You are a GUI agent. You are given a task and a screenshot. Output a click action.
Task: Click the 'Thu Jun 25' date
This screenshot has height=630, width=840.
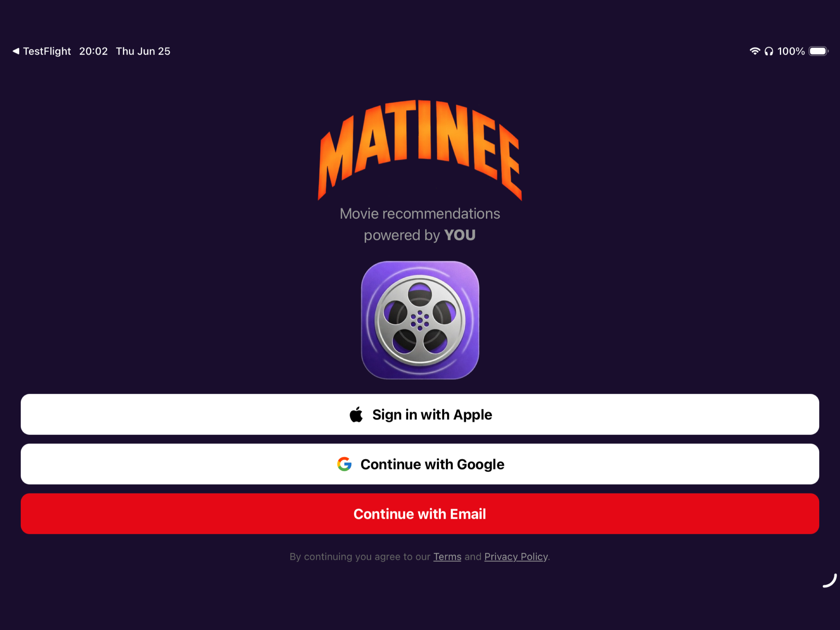click(143, 51)
